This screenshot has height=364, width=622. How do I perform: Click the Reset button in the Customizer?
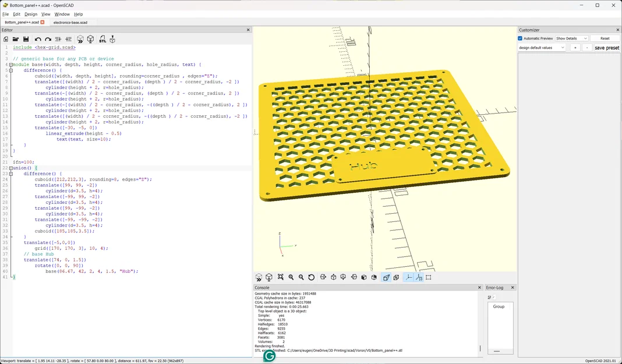coord(605,38)
